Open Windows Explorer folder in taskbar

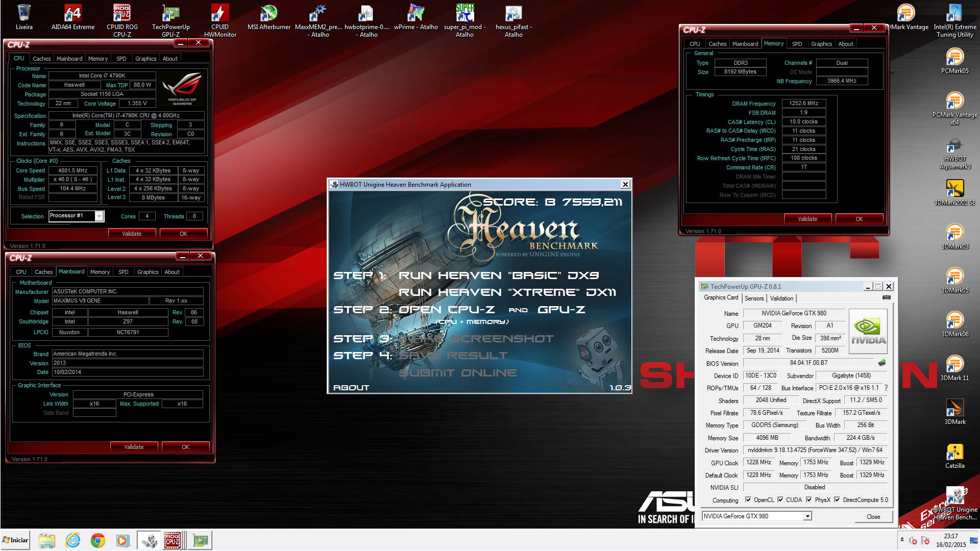point(47,540)
